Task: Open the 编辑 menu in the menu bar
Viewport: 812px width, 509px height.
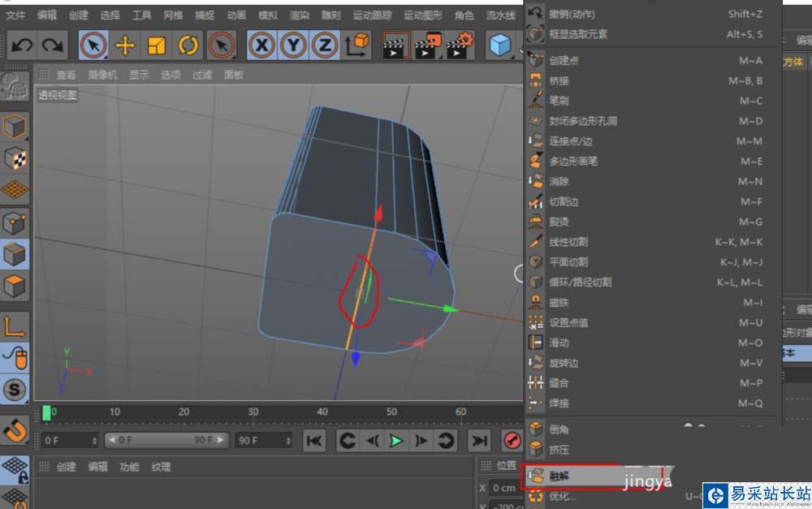Action: pos(47,15)
